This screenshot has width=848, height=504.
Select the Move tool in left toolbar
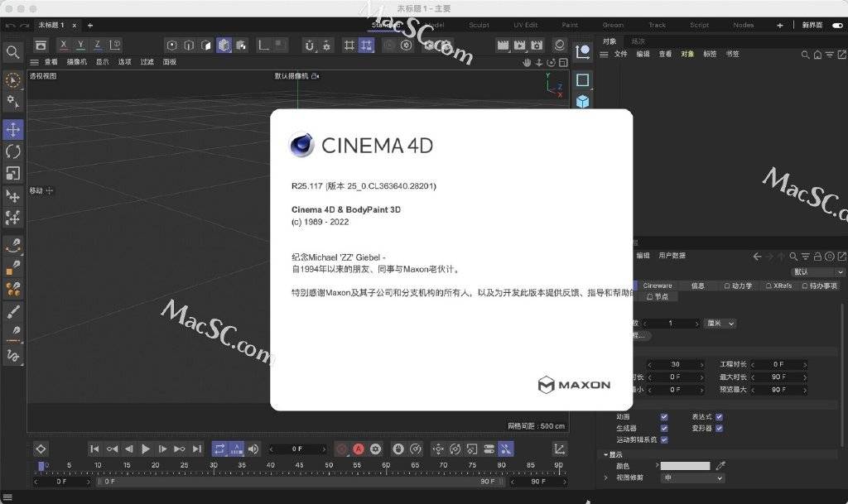coord(13,130)
